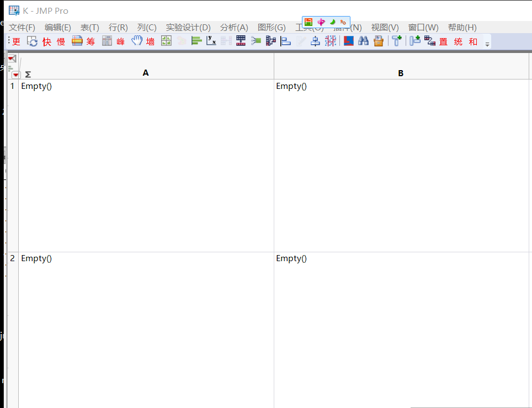This screenshot has height=408, width=532.
Task: Click the paint roller with plus icon
Action: point(397,41)
